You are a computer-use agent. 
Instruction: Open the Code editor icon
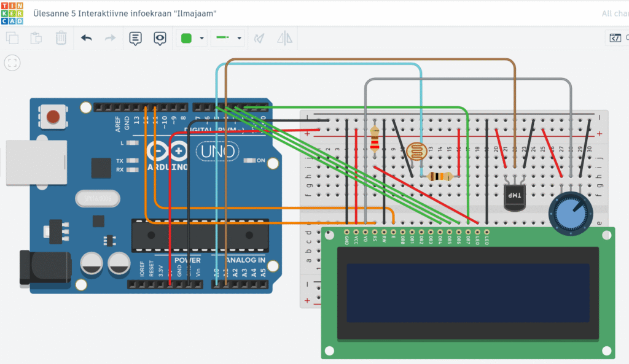(x=615, y=38)
